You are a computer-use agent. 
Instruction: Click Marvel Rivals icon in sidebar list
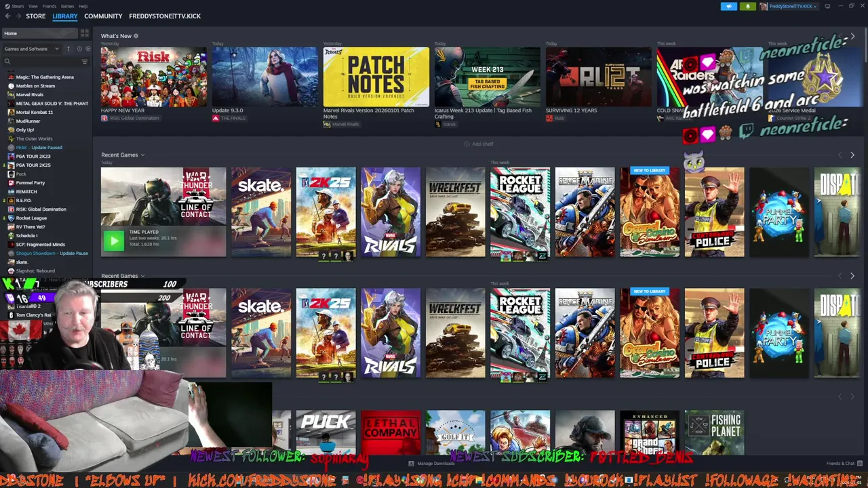(x=11, y=95)
